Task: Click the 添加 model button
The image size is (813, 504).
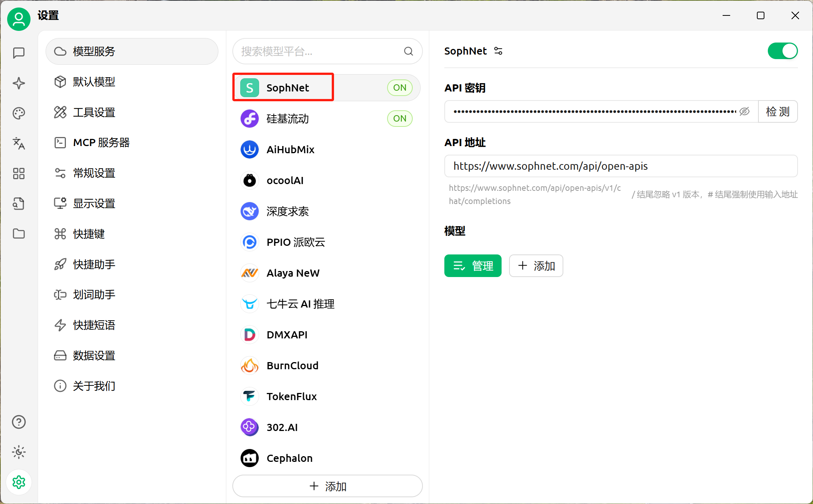Action: (536, 266)
